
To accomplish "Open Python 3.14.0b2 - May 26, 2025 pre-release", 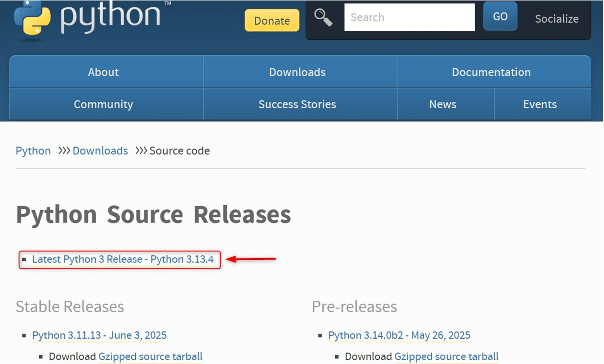I will point(399,335).
